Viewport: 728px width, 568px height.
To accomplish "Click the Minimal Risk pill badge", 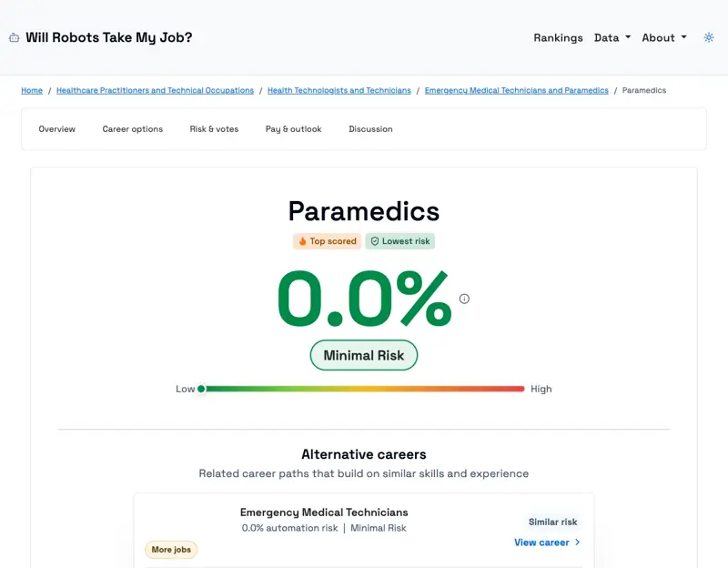I will (363, 355).
